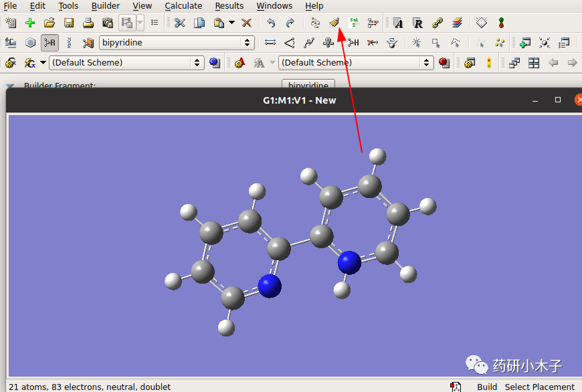Select the Element Fragment 6C tool
This screenshot has height=392, width=582.
coord(11,43)
